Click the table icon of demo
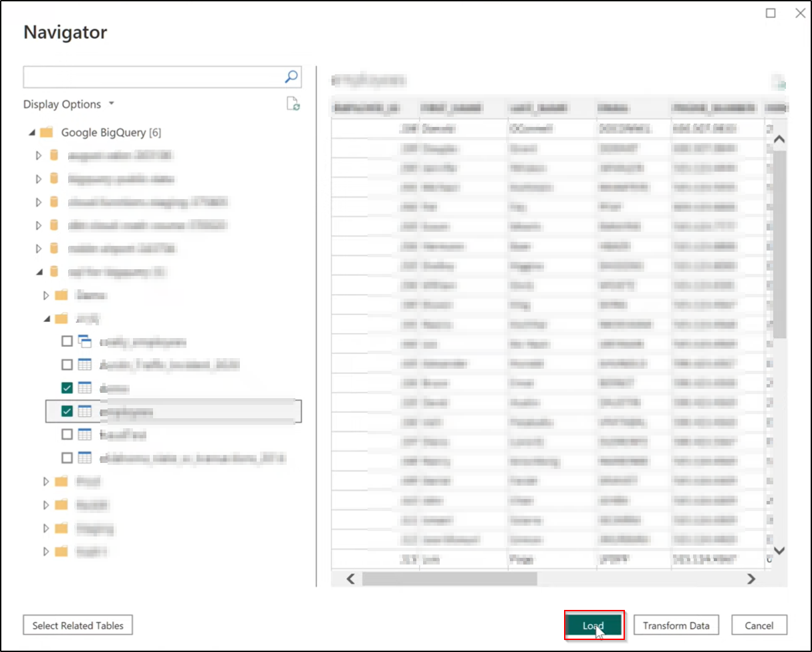The width and height of the screenshot is (812, 652). (84, 388)
